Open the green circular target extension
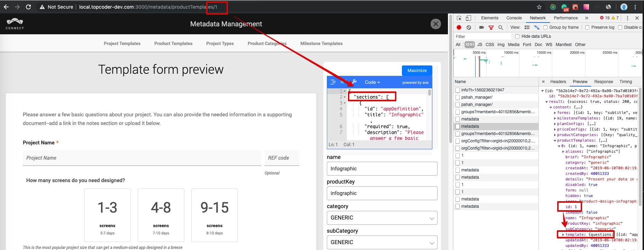This screenshot has height=250, width=644. point(553,7)
